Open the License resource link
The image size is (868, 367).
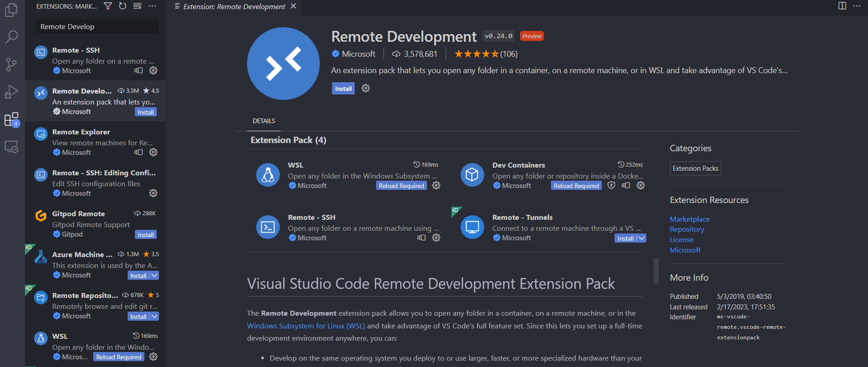(681, 240)
